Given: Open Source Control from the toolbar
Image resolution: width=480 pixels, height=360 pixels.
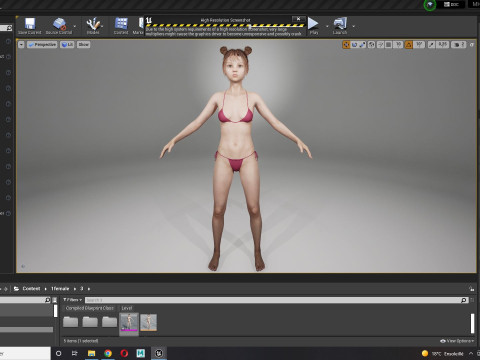Looking at the screenshot, I should pyautogui.click(x=59, y=26).
